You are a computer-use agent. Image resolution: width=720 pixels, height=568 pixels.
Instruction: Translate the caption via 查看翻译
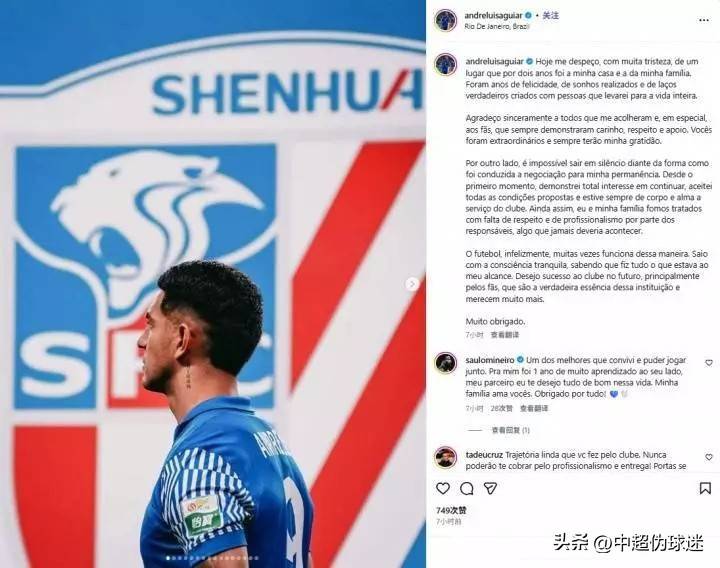pos(505,335)
